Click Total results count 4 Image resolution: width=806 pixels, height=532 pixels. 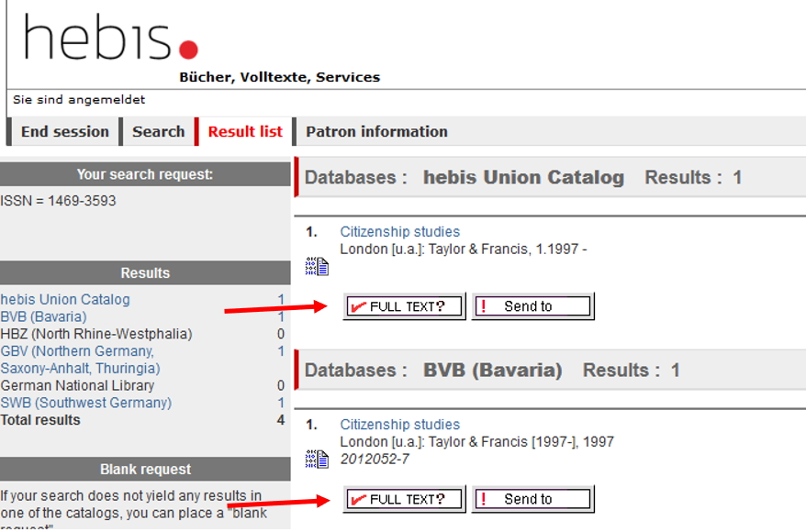pos(281,420)
